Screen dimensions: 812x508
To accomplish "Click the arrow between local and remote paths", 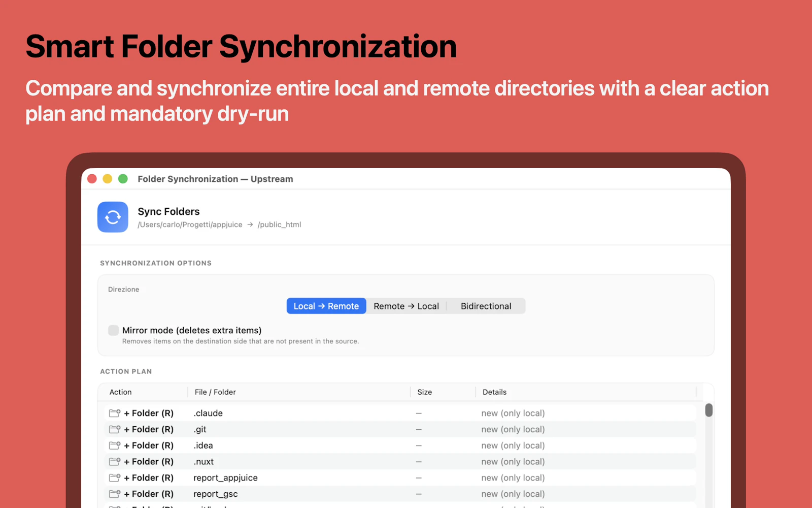I will [x=250, y=225].
